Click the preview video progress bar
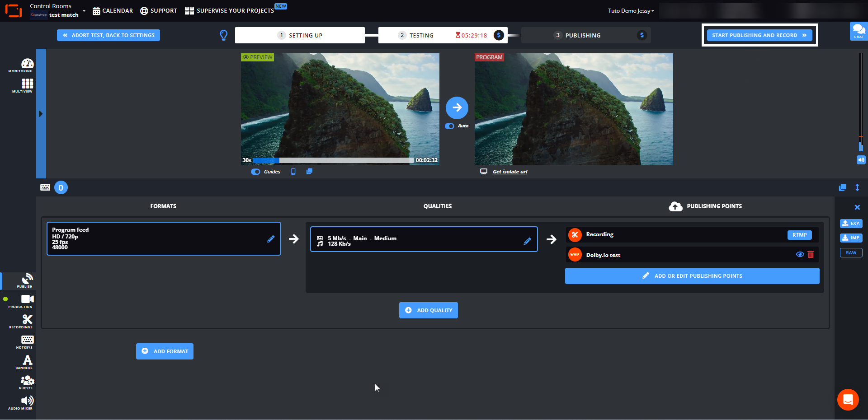868x420 pixels. coord(333,160)
